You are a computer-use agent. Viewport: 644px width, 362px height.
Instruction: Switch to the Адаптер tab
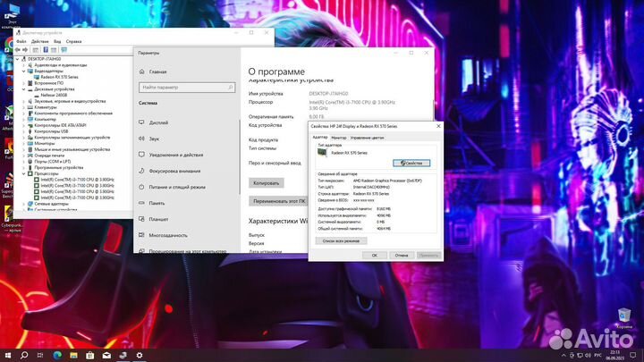point(320,138)
